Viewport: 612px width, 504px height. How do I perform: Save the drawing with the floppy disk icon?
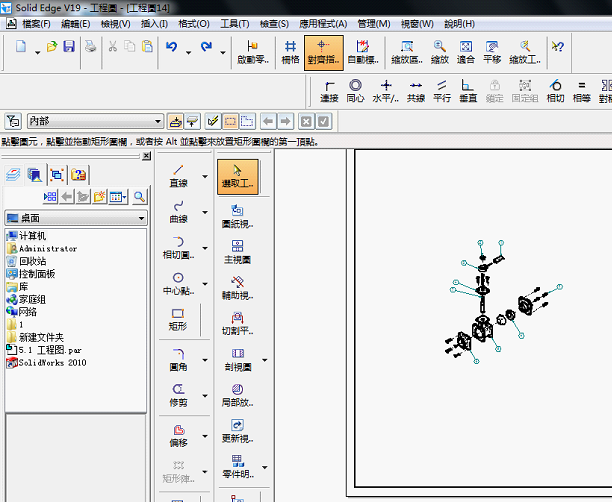(69, 46)
